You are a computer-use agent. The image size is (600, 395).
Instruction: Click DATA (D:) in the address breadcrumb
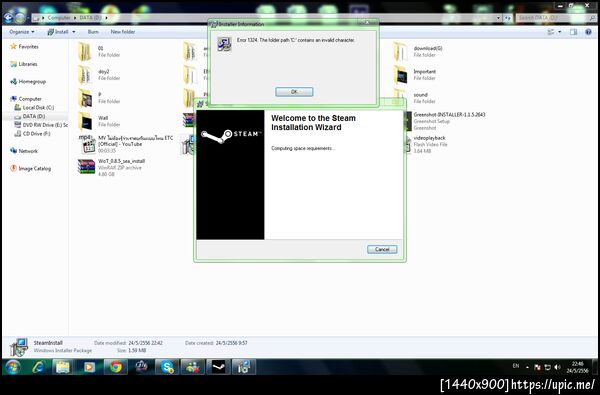[x=90, y=18]
